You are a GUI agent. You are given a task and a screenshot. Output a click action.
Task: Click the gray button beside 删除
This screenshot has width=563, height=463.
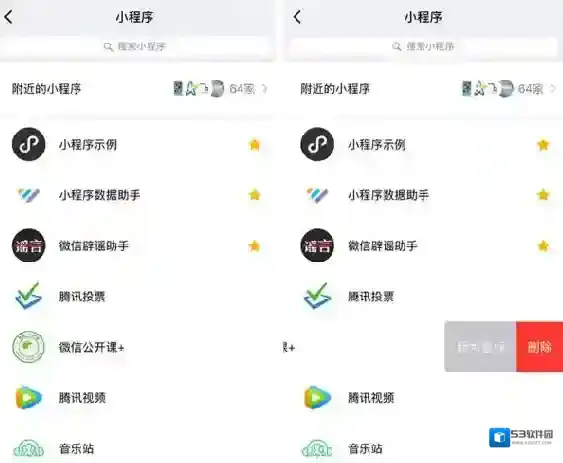tap(480, 347)
